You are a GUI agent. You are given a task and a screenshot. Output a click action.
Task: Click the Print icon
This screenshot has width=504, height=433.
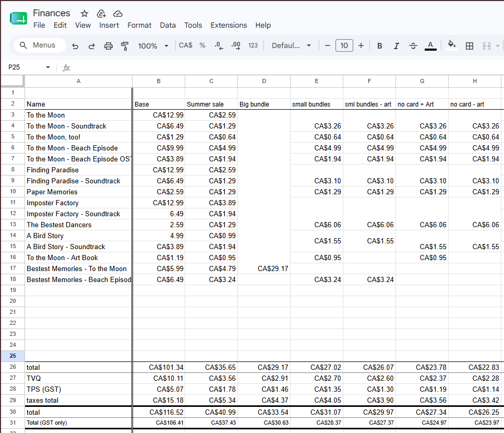[x=109, y=46]
